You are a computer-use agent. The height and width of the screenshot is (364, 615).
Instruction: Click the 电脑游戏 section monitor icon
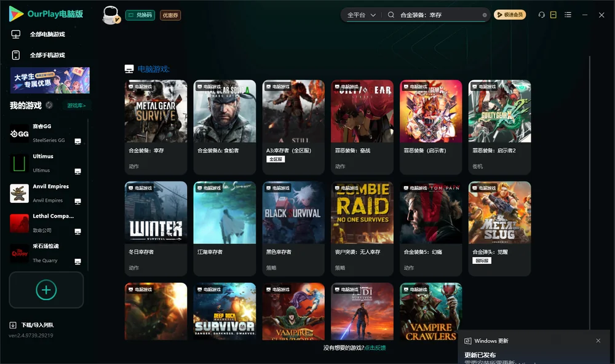point(129,69)
